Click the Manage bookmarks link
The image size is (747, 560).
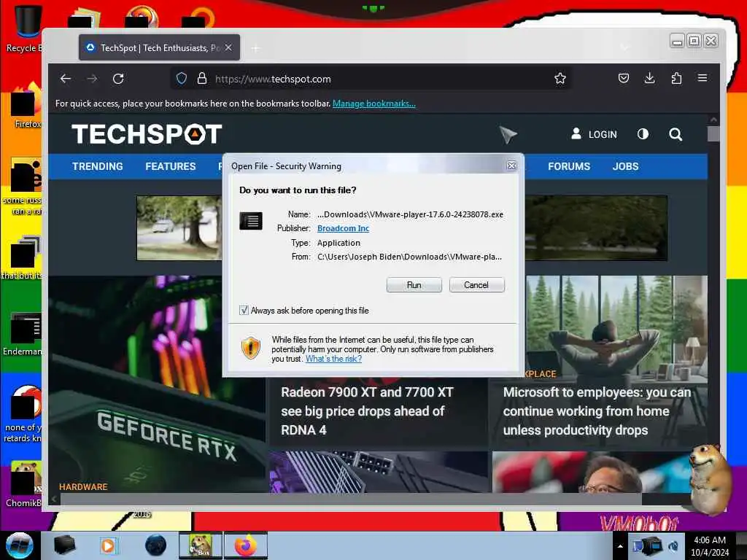point(374,104)
